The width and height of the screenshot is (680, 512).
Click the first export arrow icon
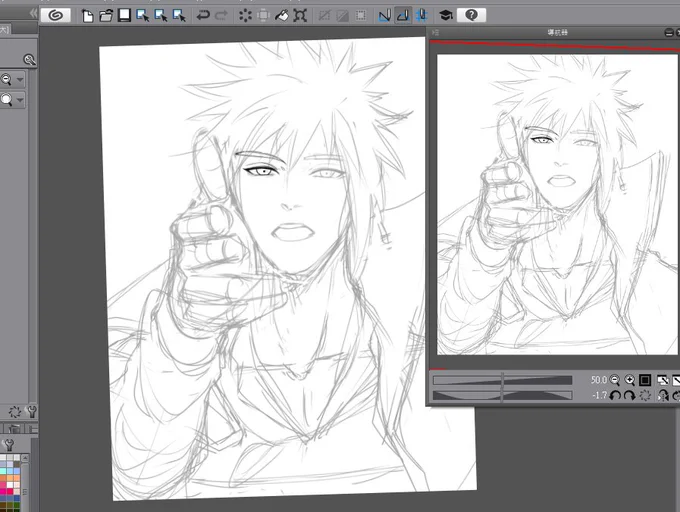[143, 16]
